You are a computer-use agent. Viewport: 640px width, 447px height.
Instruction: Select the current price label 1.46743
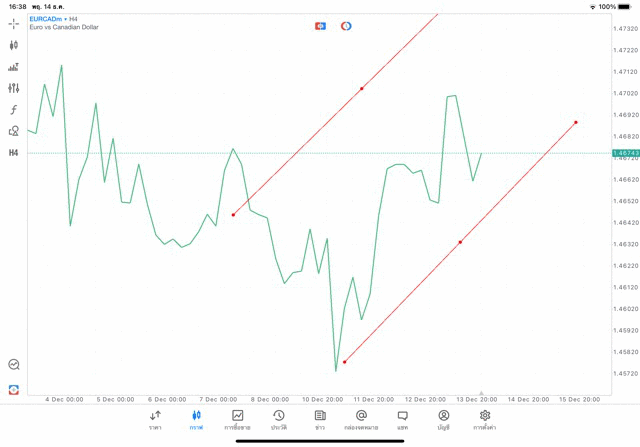point(625,153)
